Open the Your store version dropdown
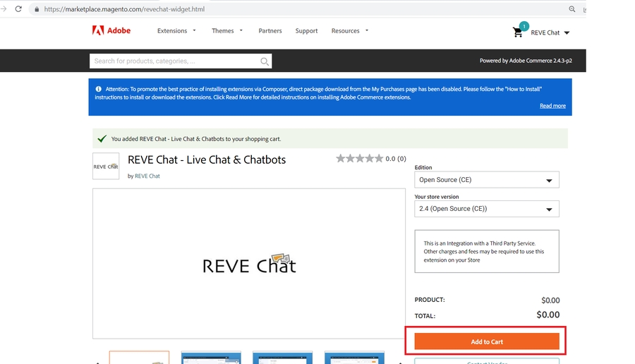Image resolution: width=635 pixels, height=364 pixels. (486, 209)
